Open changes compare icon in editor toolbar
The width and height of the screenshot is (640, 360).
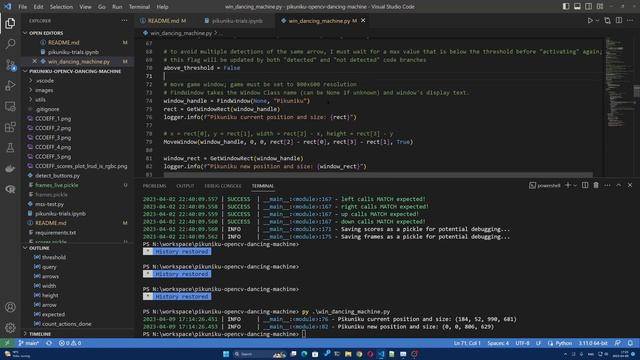coord(607,20)
